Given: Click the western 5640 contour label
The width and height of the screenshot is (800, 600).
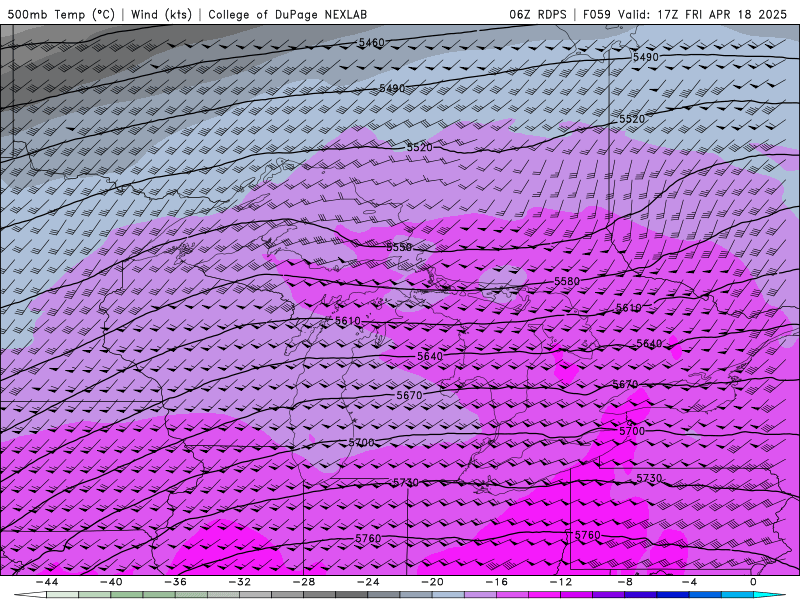Looking at the screenshot, I should 430,356.
